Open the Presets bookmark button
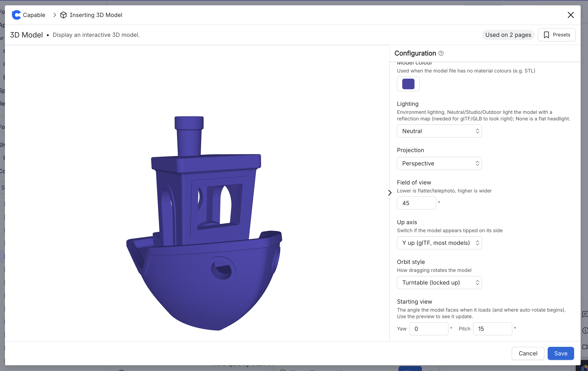 (x=557, y=35)
